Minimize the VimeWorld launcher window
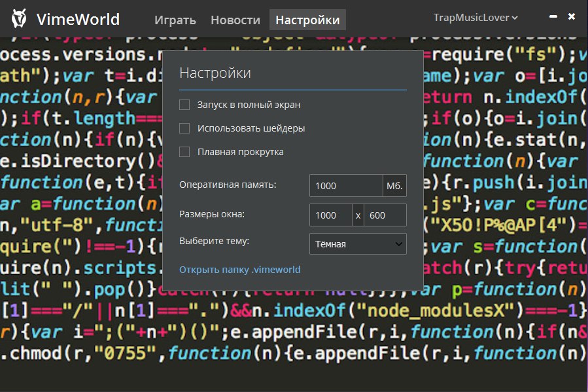Image resolution: width=588 pixels, height=392 pixels. [553, 16]
